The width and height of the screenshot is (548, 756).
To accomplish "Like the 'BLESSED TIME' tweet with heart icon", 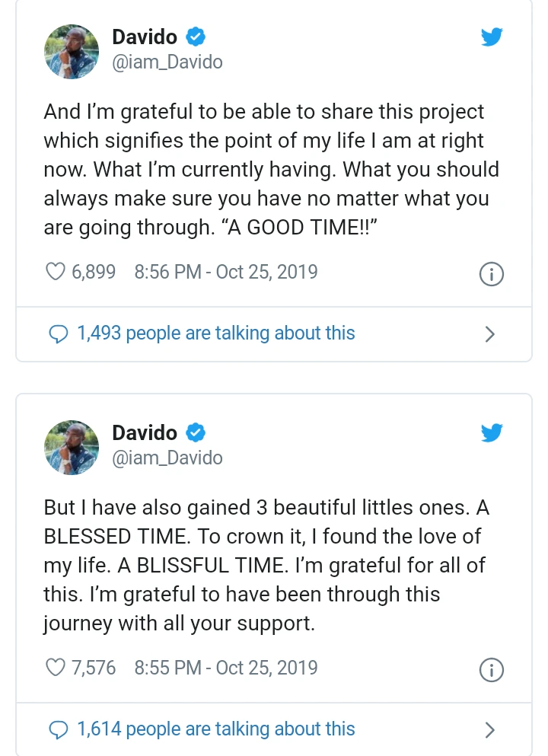I will point(56,667).
